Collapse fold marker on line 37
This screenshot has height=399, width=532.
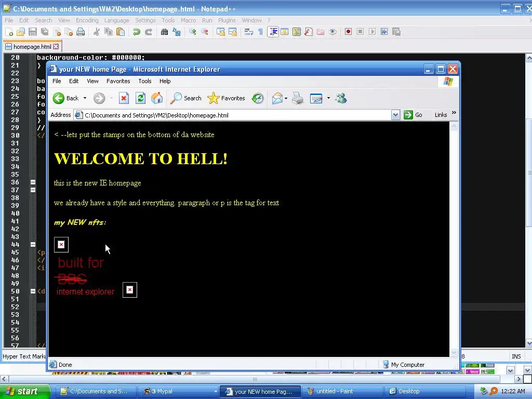33,190
